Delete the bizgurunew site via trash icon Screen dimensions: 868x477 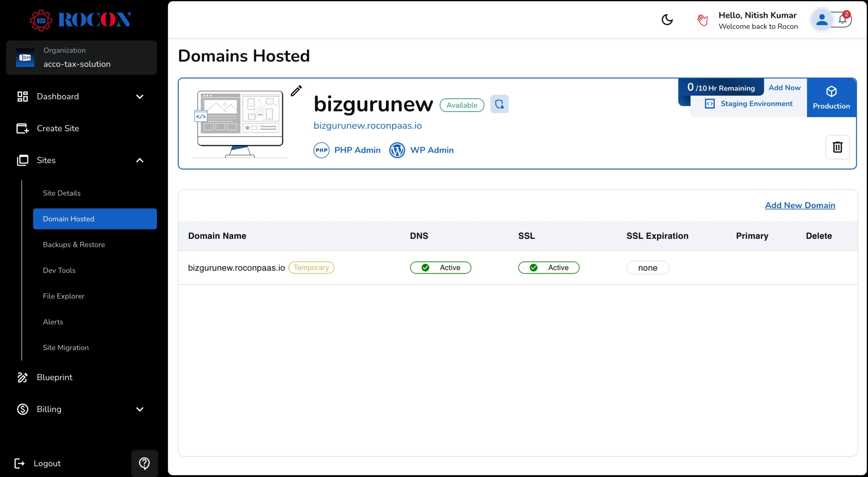pos(837,147)
